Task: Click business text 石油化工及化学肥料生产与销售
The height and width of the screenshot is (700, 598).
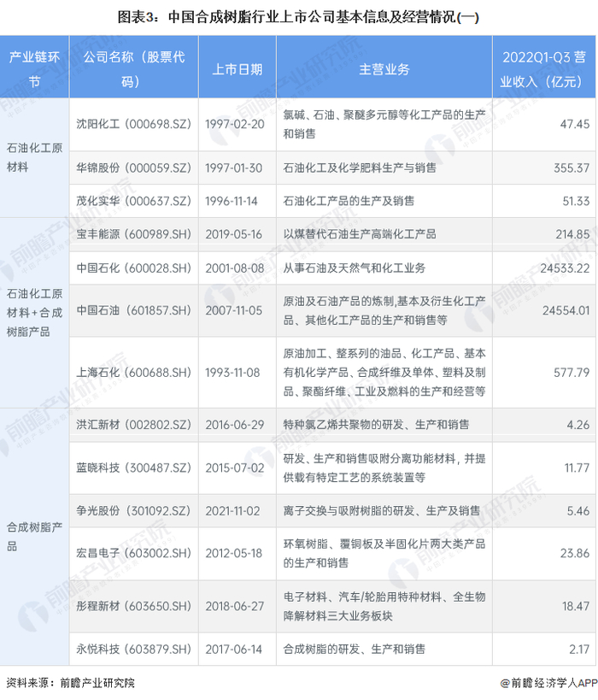Action: tap(360, 168)
